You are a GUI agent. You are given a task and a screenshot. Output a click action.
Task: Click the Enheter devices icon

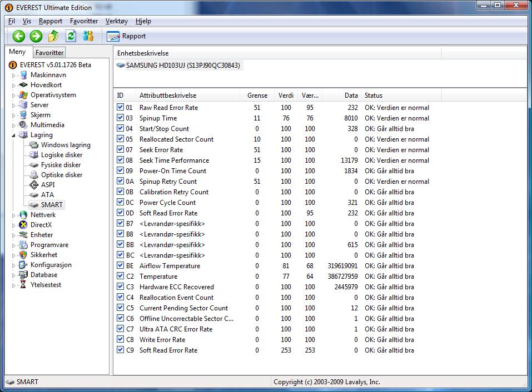23,235
